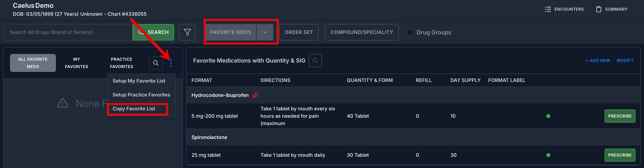Prescribe the Spironolactone 25 mg tablet
644x168 pixels.
[x=620, y=155]
